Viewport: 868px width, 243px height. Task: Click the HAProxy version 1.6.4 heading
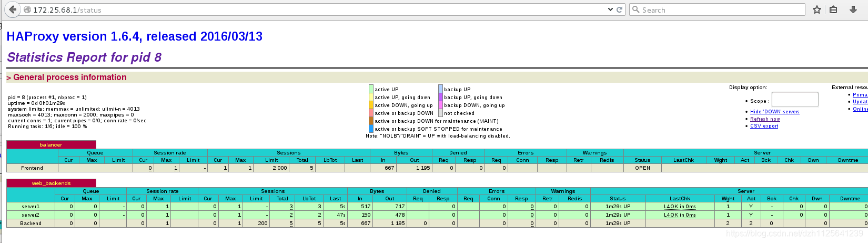coord(134,36)
